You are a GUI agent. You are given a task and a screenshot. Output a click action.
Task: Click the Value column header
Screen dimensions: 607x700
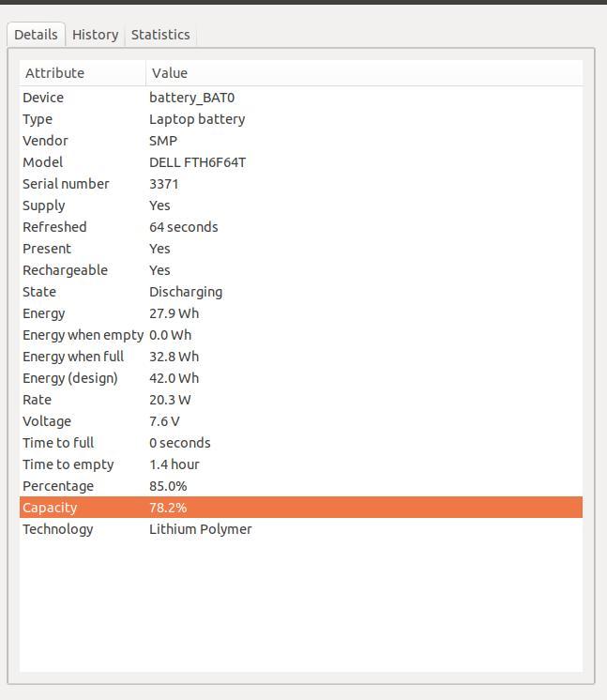click(x=364, y=73)
